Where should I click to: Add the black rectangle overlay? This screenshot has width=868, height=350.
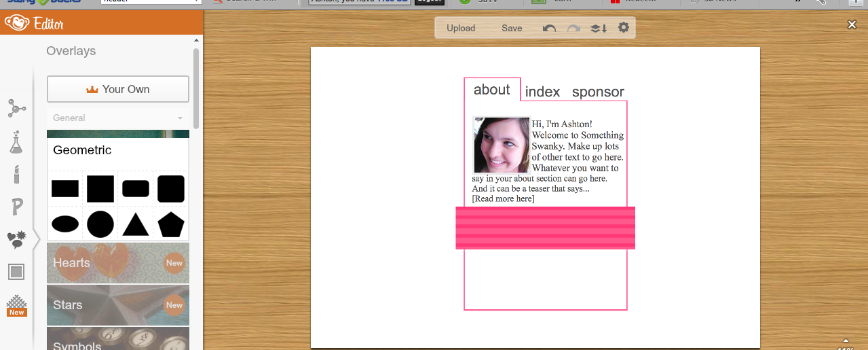pyautogui.click(x=65, y=189)
